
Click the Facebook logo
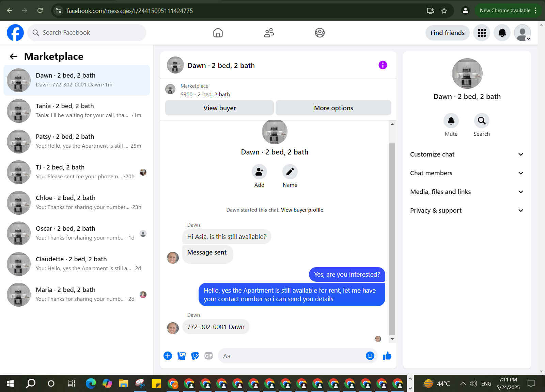tap(15, 33)
